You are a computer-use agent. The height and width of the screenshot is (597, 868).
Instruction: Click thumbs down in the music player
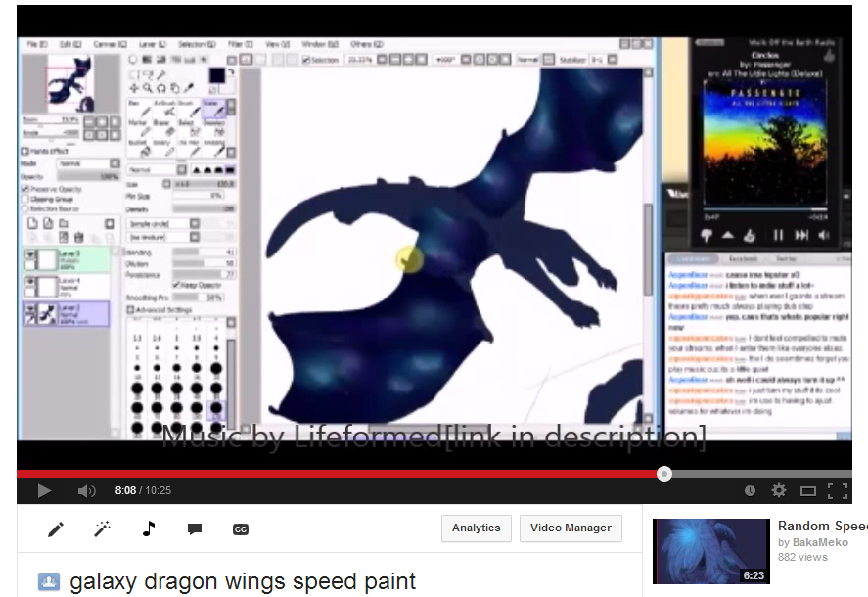(x=707, y=236)
